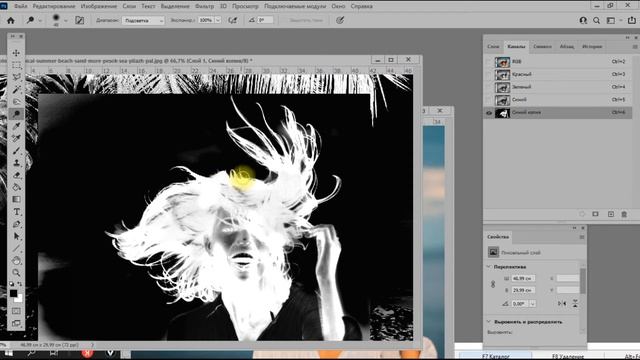Flip horizontal icon in Properties

click(562, 304)
